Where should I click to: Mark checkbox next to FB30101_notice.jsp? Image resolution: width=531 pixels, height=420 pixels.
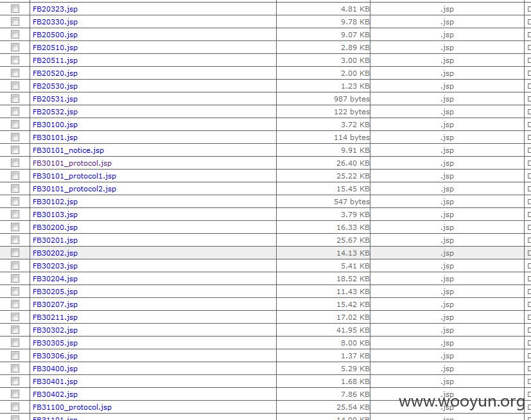tap(15, 150)
